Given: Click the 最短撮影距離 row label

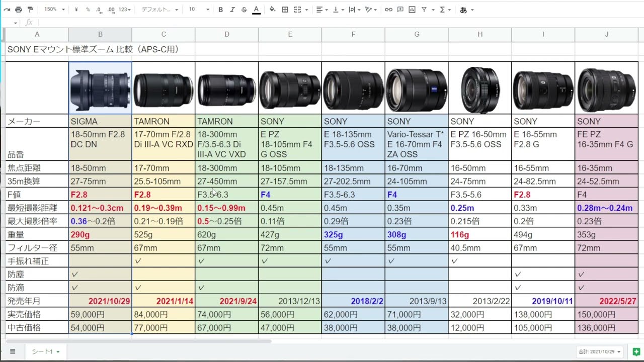Looking at the screenshot, I should pyautogui.click(x=32, y=208).
